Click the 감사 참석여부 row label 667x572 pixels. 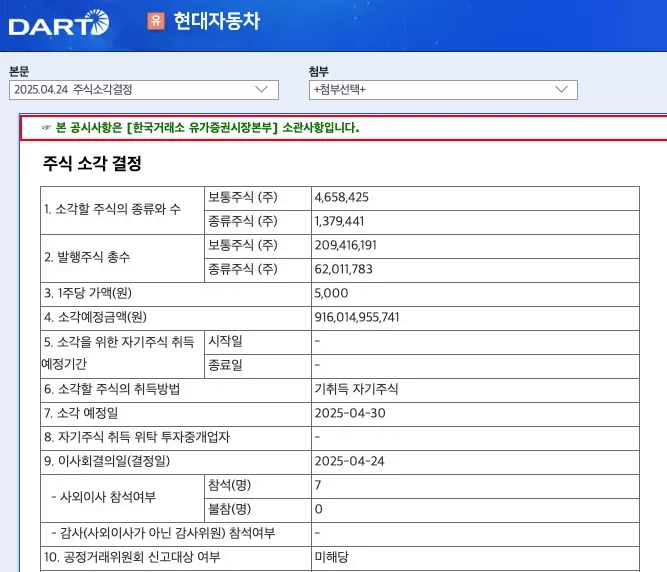tap(163, 533)
